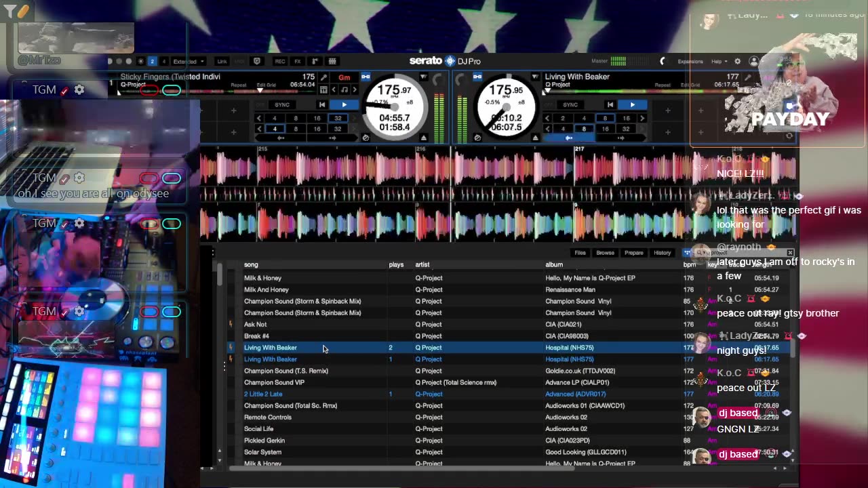Toggle keylock on the right deck

click(x=477, y=77)
